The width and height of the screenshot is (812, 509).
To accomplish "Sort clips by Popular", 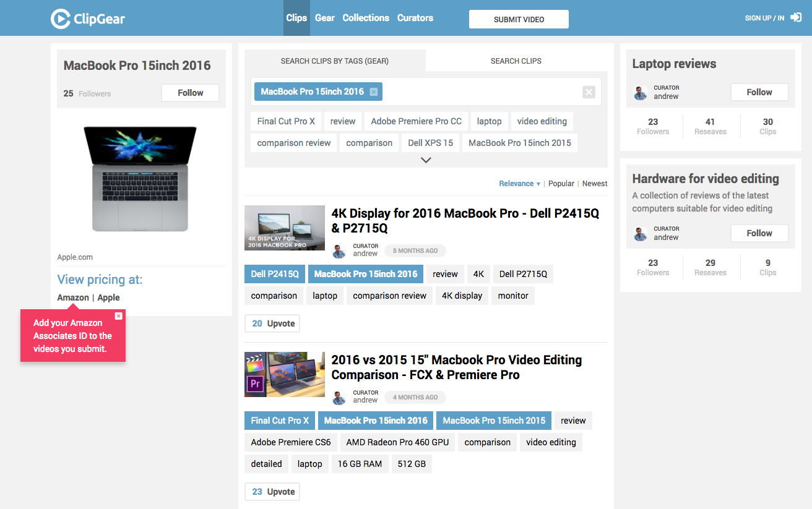I will 561,184.
